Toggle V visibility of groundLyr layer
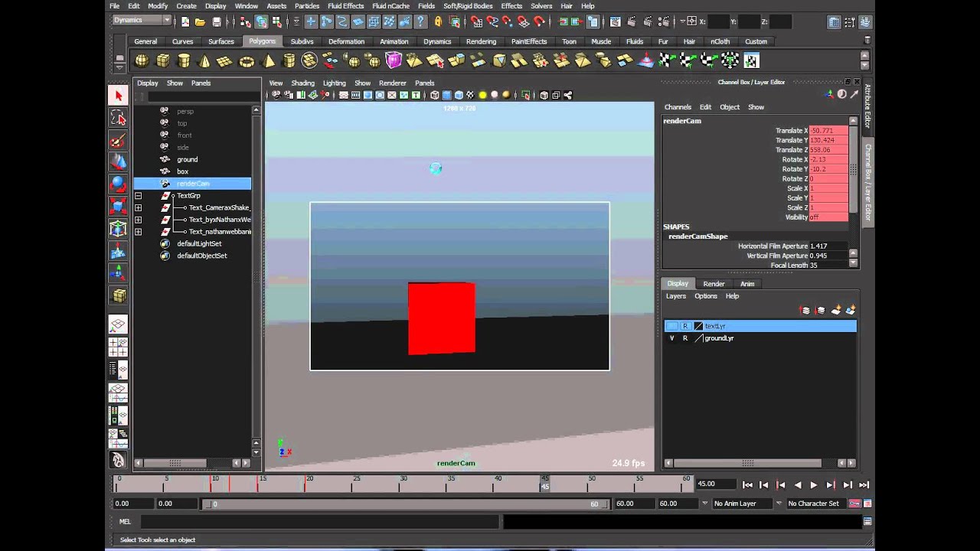 tap(672, 338)
